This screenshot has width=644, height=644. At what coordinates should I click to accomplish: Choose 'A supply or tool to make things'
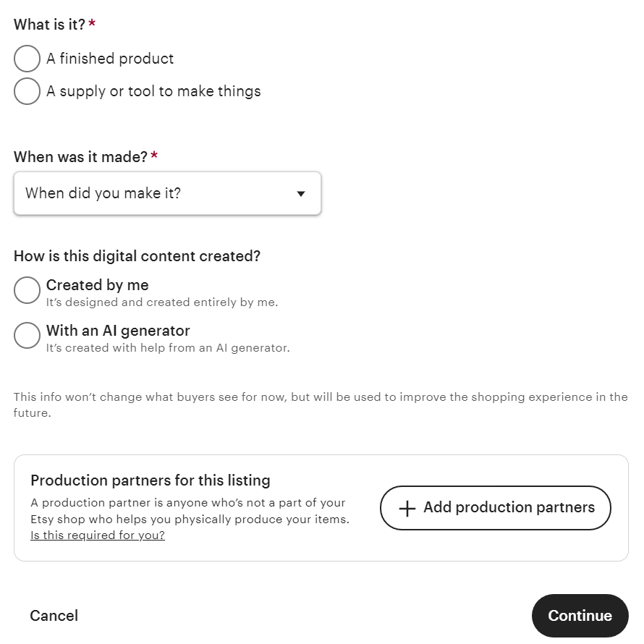click(27, 91)
